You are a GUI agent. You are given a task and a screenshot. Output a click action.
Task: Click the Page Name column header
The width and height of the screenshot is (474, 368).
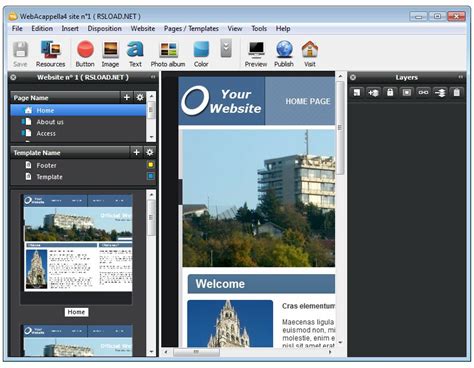tap(65, 97)
